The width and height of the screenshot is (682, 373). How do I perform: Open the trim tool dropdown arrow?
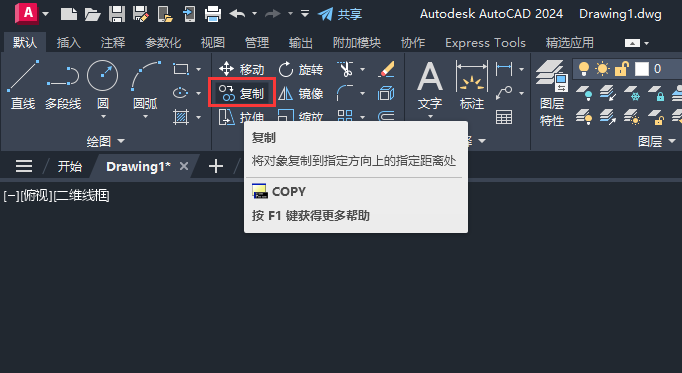tap(362, 69)
